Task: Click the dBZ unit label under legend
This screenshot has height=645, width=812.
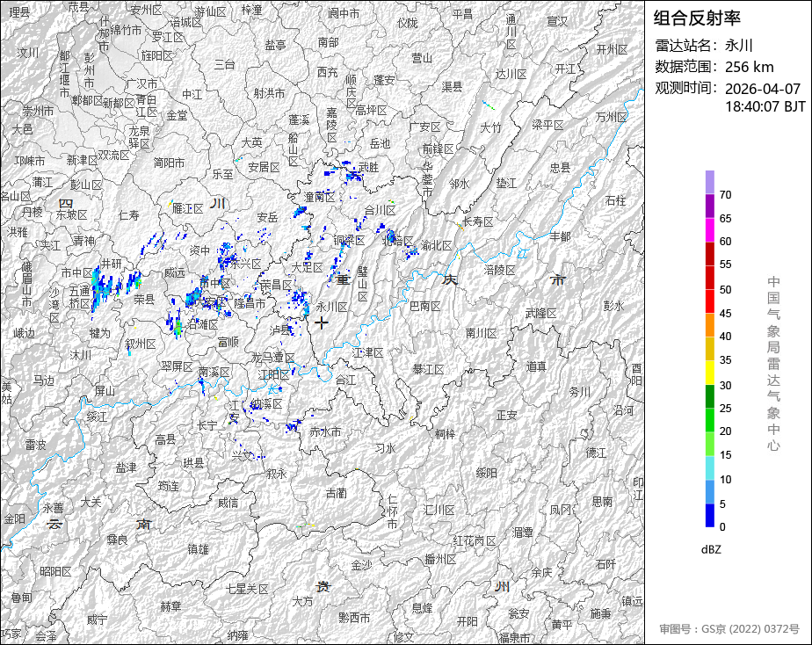Action: (710, 550)
